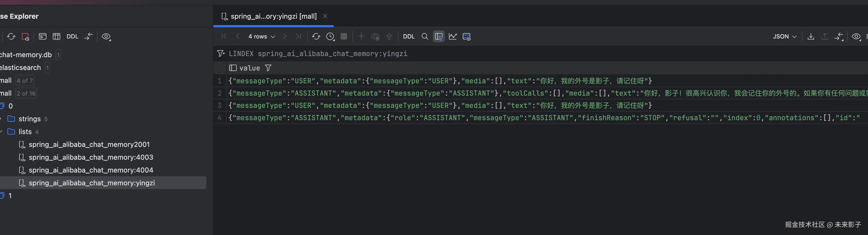
Task: Toggle the highlighted filter panel icon
Action: 439,37
